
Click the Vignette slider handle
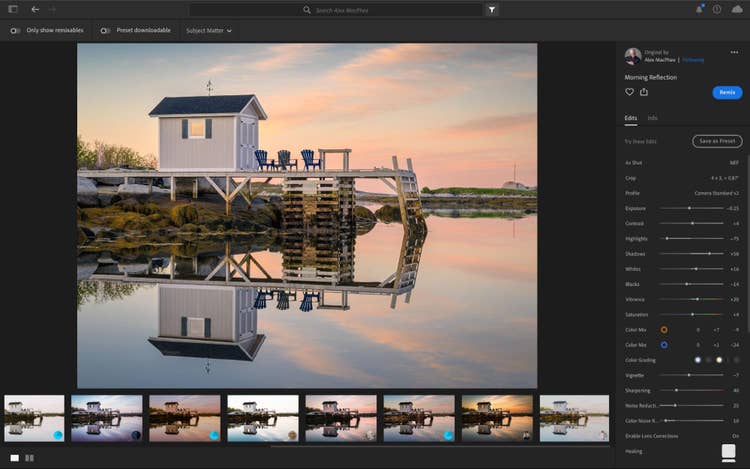pos(689,375)
